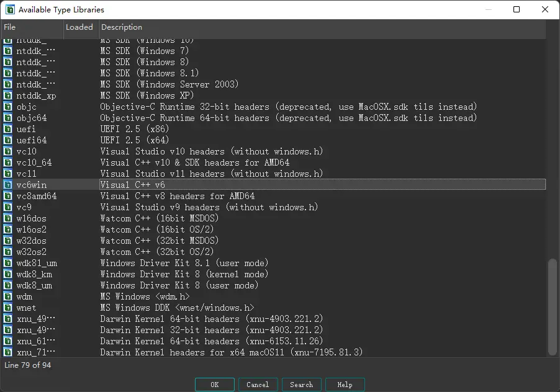Click the objc64 row icon
The width and height of the screenshot is (560, 392).
click(7, 118)
